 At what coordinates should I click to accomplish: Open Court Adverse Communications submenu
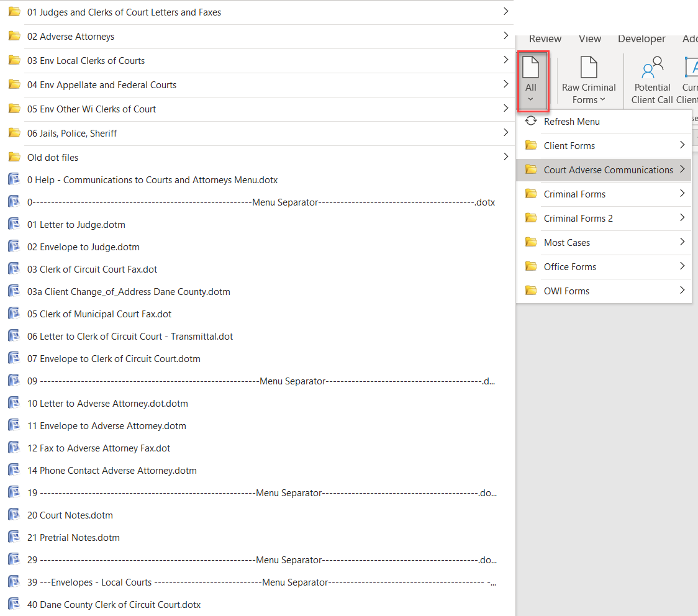coord(604,170)
